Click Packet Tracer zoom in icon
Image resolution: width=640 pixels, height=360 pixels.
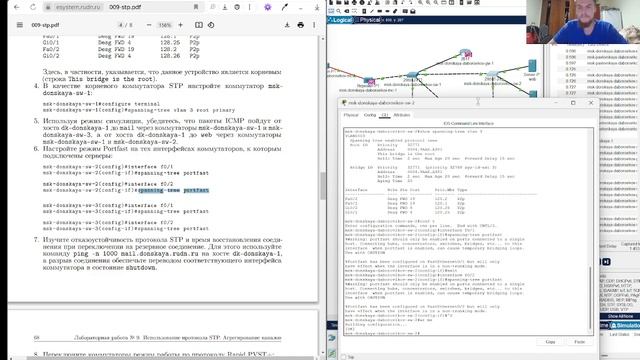[420, 2]
